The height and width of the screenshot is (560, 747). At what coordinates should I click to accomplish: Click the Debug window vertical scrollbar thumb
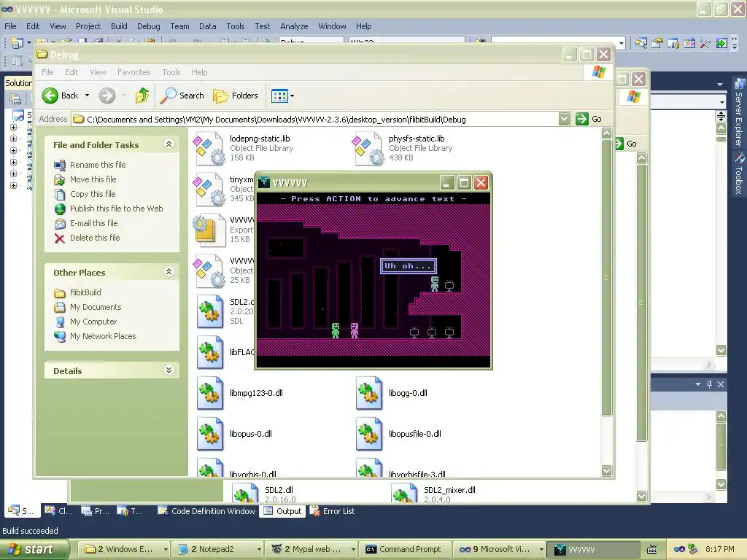click(606, 278)
